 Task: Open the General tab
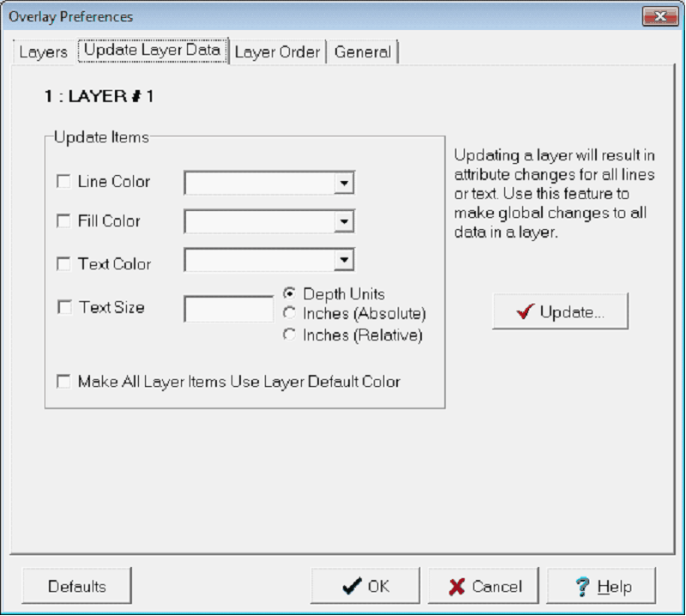coord(364,52)
